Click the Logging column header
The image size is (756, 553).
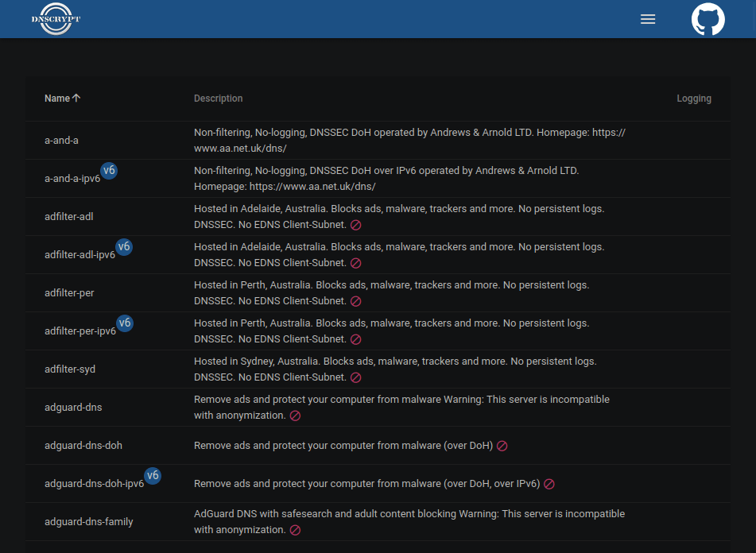coord(694,99)
